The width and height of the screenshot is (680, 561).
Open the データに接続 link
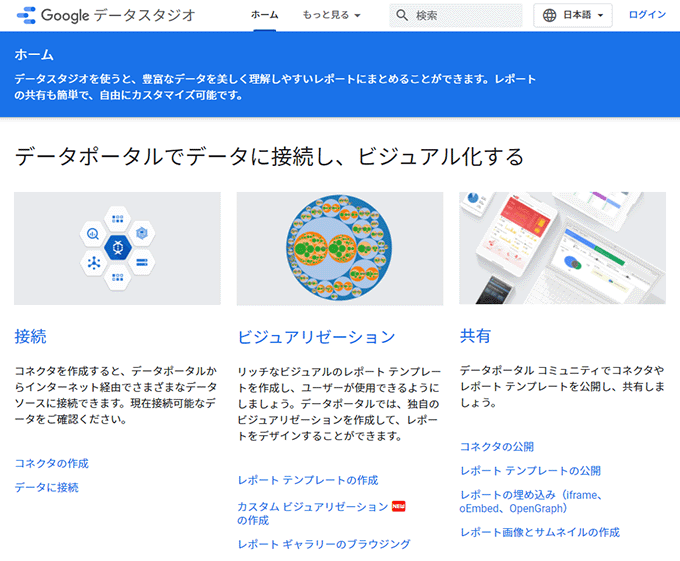[x=47, y=487]
